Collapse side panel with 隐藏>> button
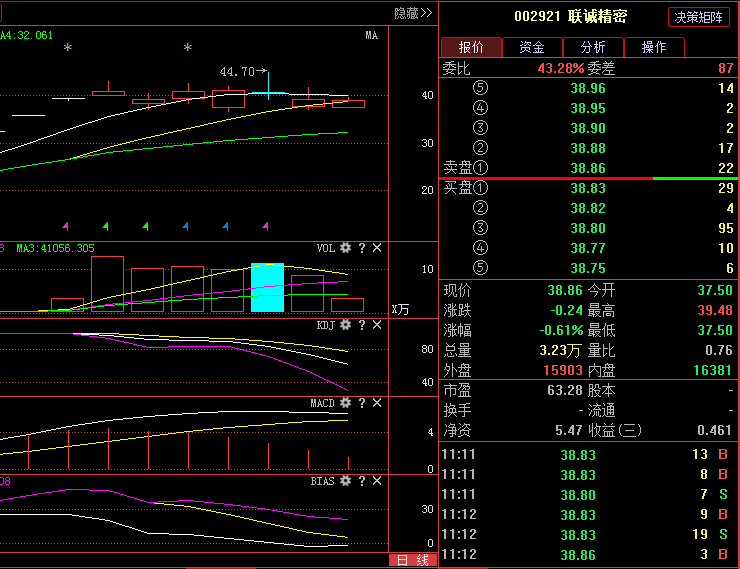 [413, 13]
